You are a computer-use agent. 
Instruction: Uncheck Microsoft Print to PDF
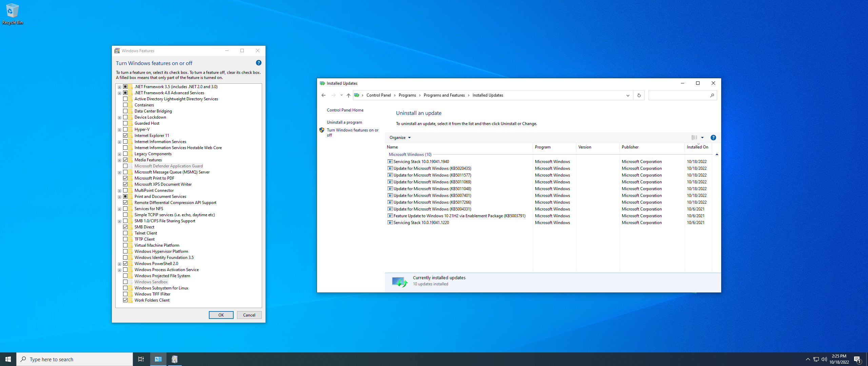(125, 178)
